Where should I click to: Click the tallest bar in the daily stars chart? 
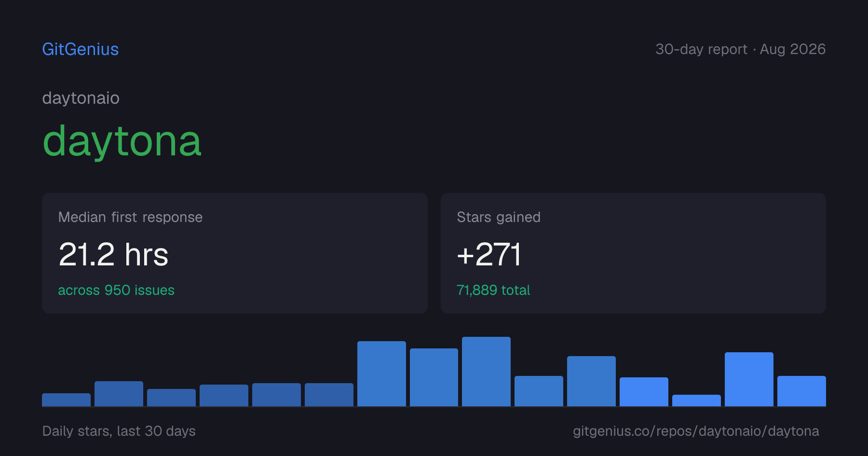point(486,372)
